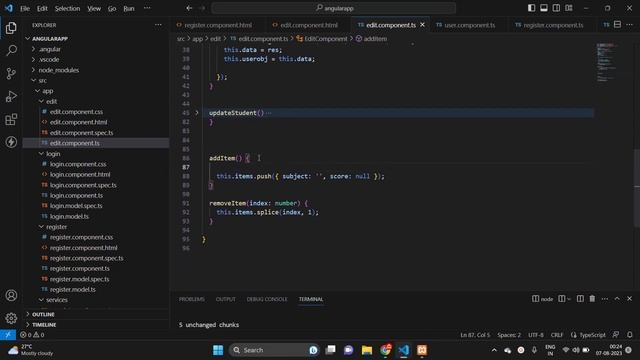Click the notifications bell in status bar
The width and height of the screenshot is (640, 360).
630,335
